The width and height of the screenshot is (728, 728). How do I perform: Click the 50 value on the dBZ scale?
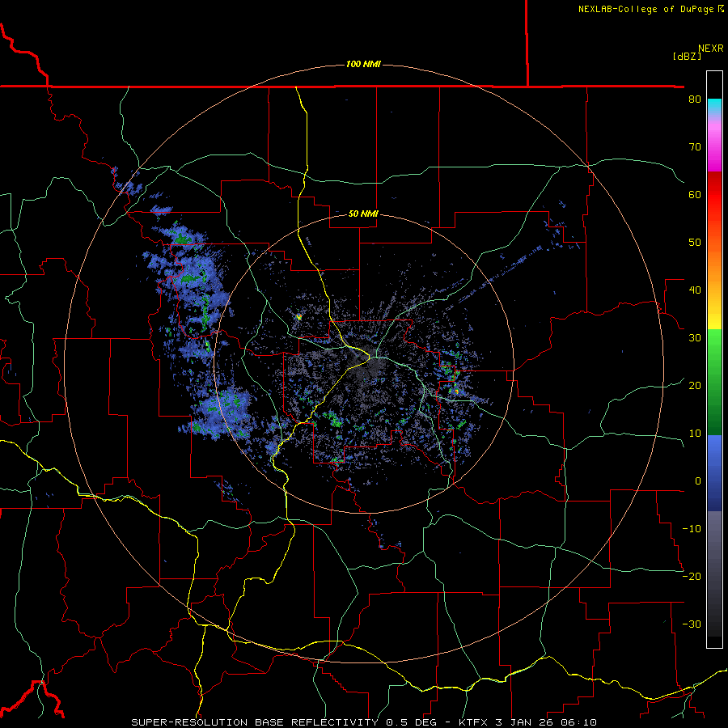click(x=695, y=243)
